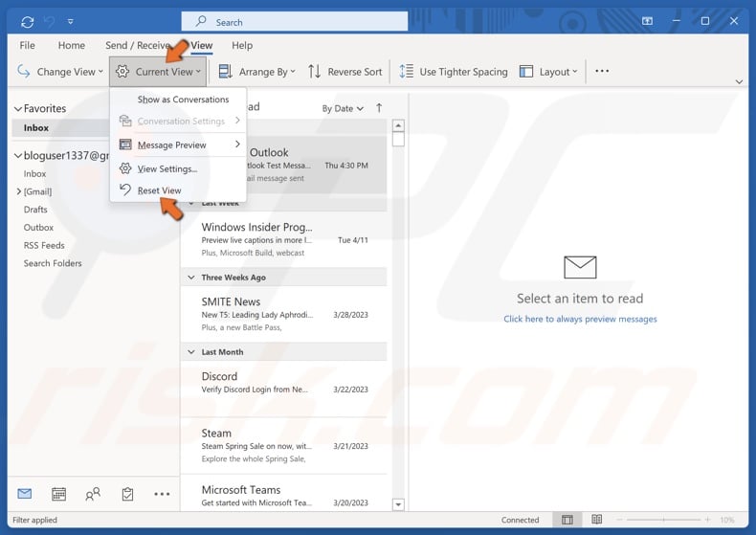Collapse the Three Weeks Ago group
The height and width of the screenshot is (535, 756).
click(x=191, y=278)
